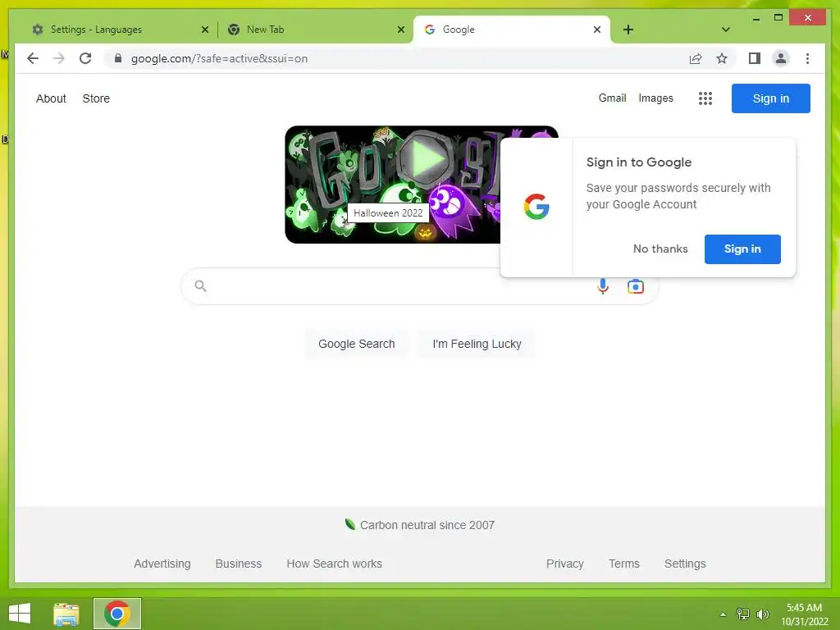Show hidden system tray icons

(724, 614)
